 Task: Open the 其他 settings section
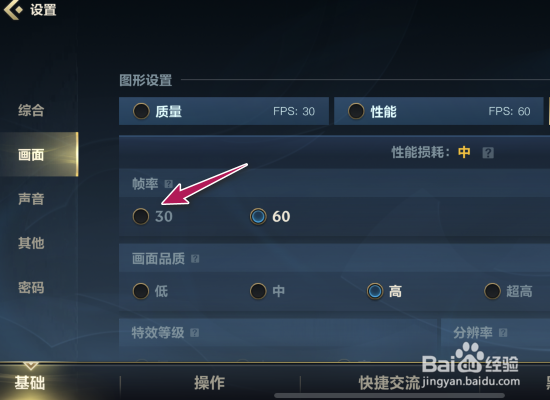click(31, 243)
